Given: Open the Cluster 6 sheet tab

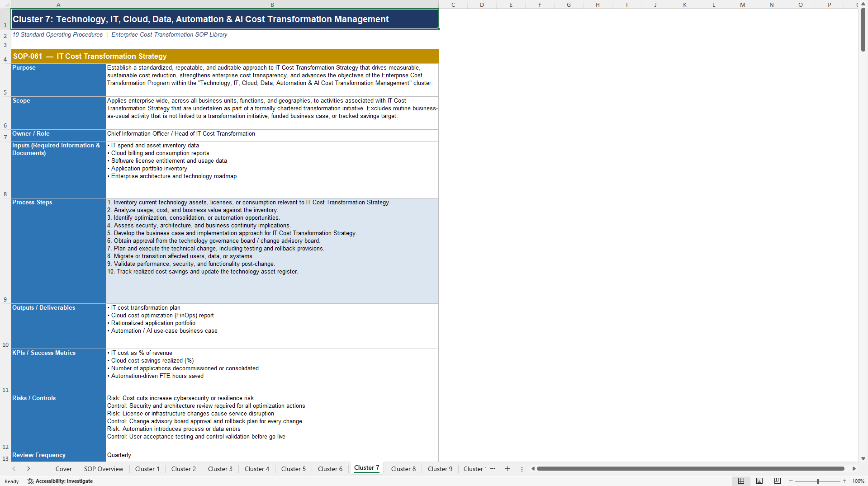Looking at the screenshot, I should click(330, 469).
